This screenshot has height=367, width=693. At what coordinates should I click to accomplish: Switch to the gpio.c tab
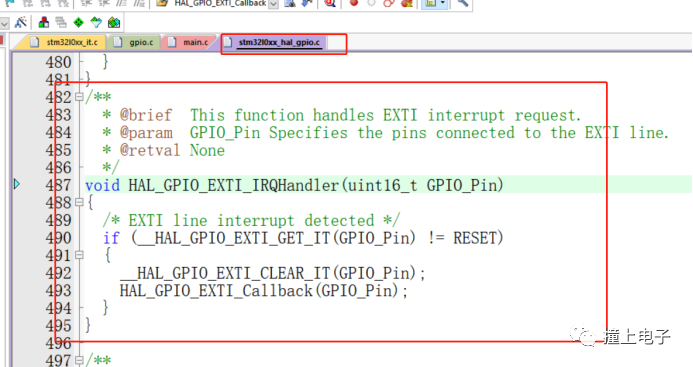[x=135, y=42]
